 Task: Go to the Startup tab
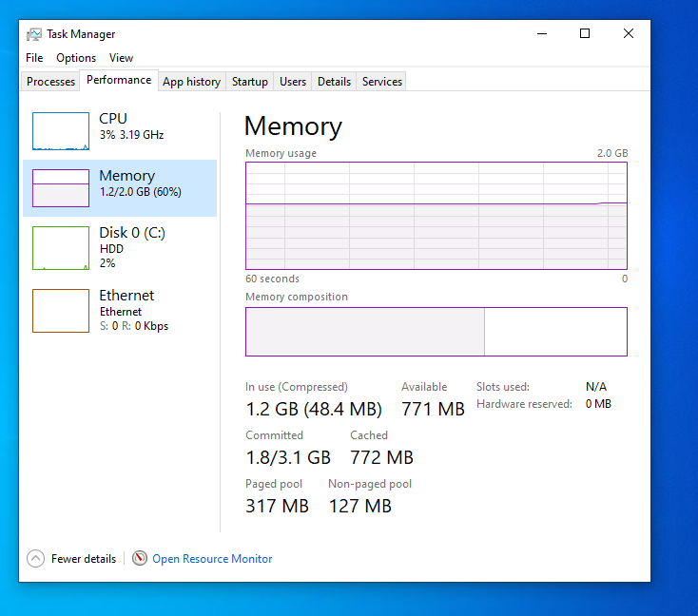point(249,82)
